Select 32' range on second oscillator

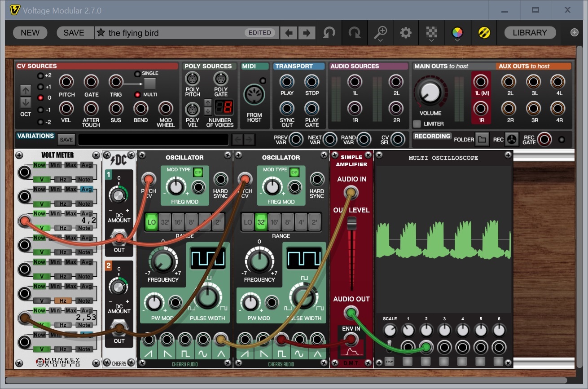tap(261, 222)
